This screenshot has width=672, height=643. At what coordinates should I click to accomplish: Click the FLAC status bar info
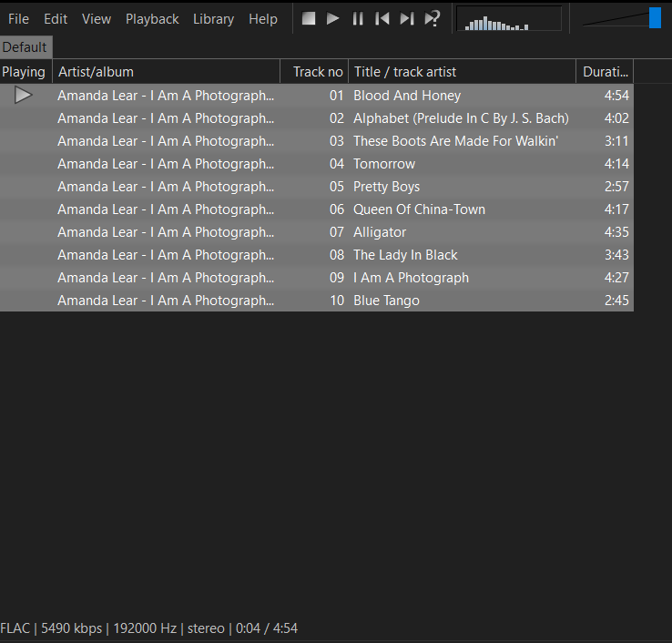point(148,628)
